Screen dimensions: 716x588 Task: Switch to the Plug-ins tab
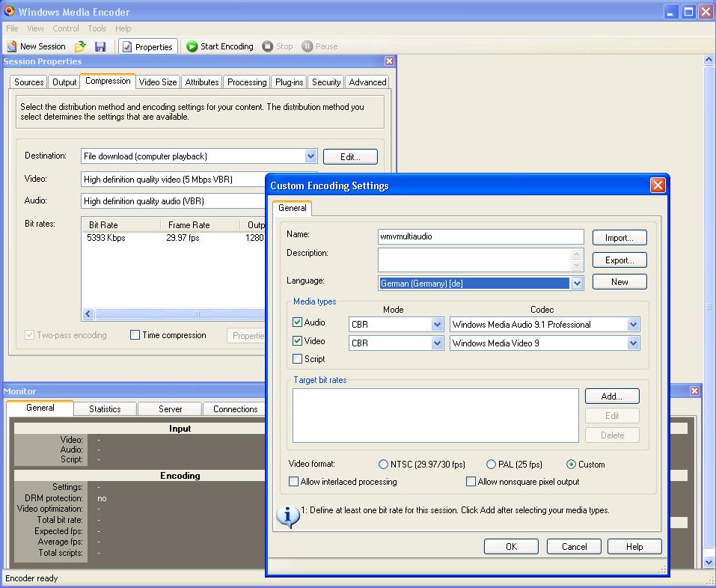coord(289,82)
